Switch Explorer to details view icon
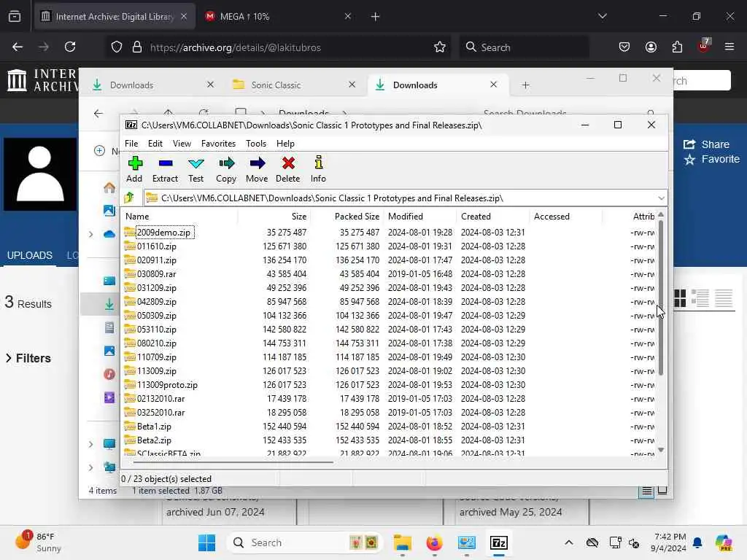Image resolution: width=747 pixels, height=560 pixels. tap(646, 491)
